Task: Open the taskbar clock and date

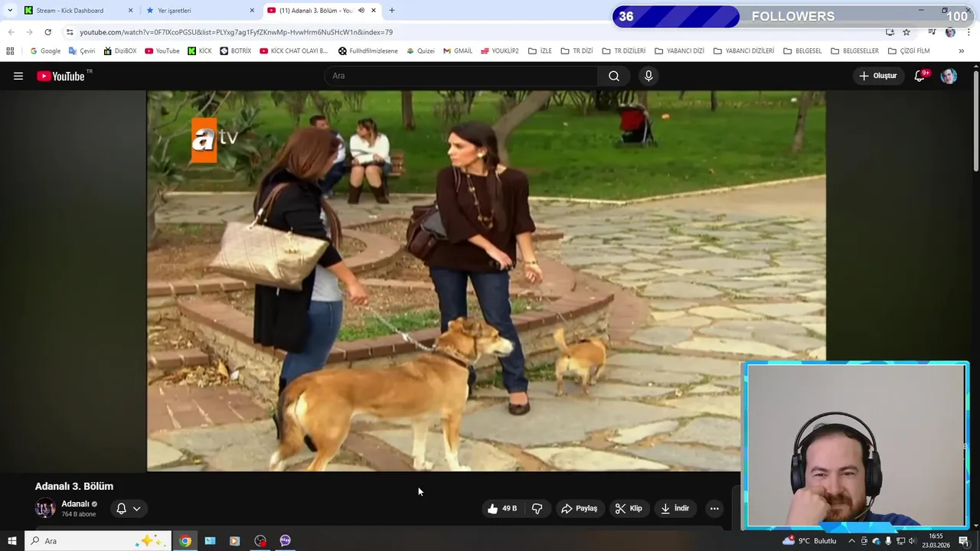Action: coord(936,541)
